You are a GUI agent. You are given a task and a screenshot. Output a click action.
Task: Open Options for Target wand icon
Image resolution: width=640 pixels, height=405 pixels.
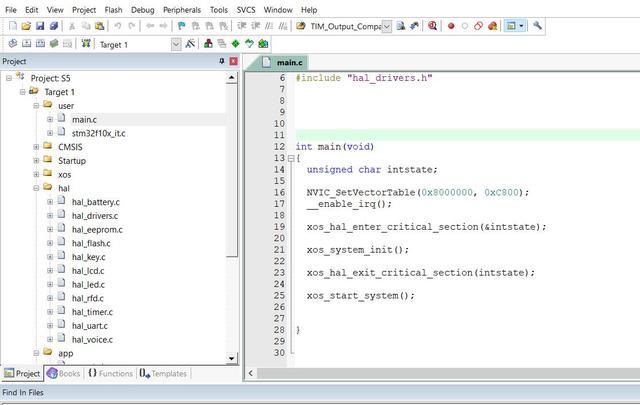(190, 43)
